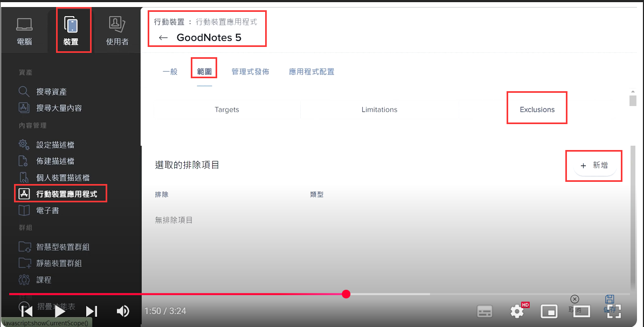This screenshot has width=644, height=327.
Task: Click the back arrow beside GoodNotes 5
Action: pyautogui.click(x=163, y=38)
